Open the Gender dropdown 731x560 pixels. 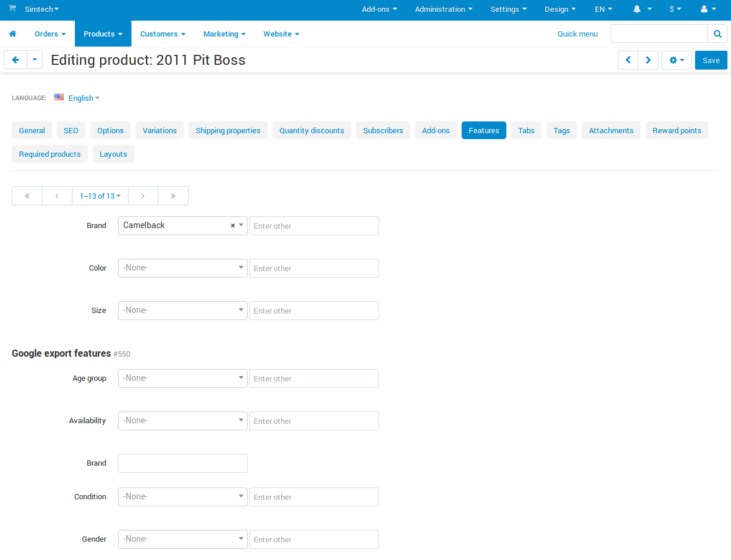183,539
